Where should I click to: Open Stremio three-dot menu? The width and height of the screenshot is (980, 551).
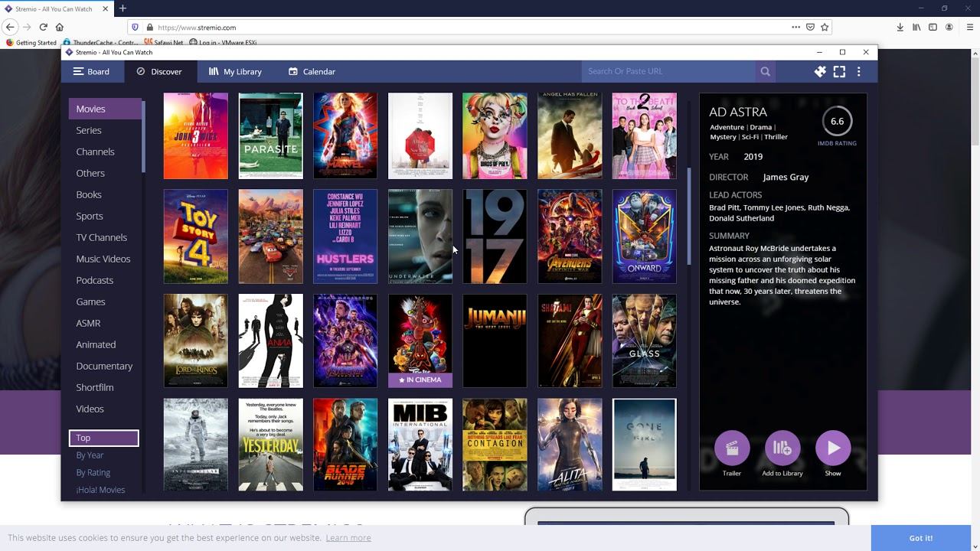[x=859, y=71]
